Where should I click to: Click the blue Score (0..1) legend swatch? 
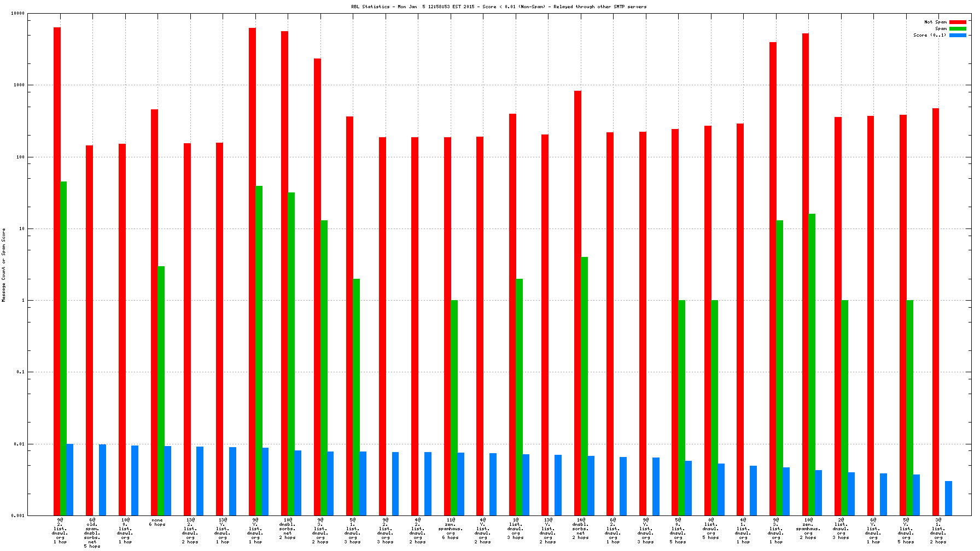point(958,35)
